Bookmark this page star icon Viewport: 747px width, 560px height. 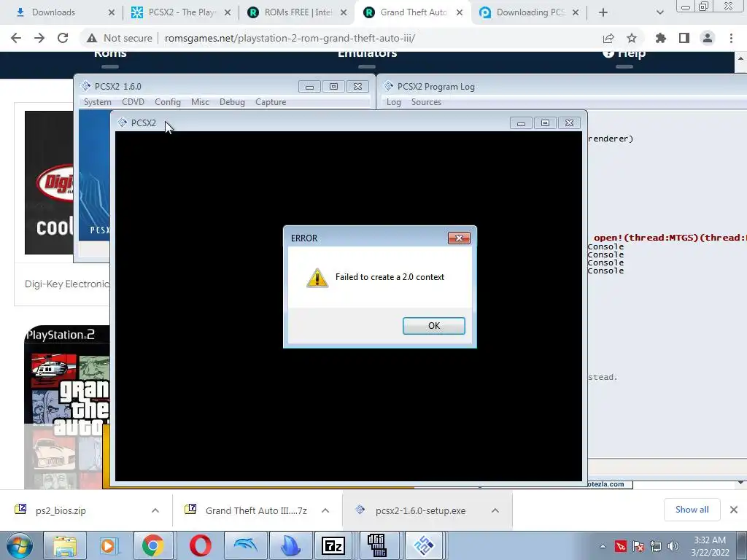pos(632,38)
